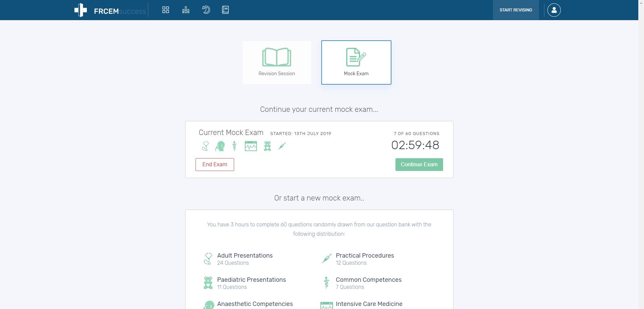Click the Paediatric Presentations teddy bear icon
The width and height of the screenshot is (644, 309).
[208, 283]
